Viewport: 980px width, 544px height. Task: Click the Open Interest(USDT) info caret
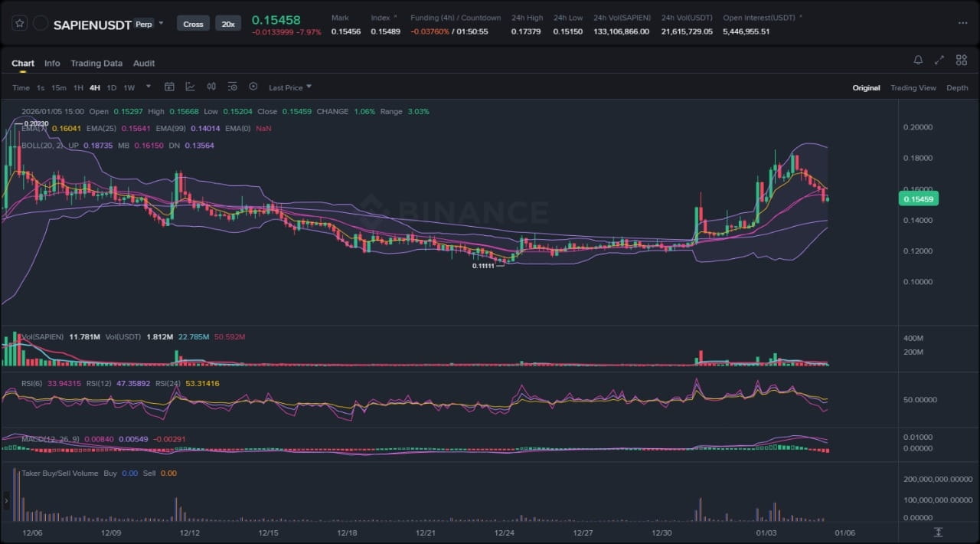[801, 16]
